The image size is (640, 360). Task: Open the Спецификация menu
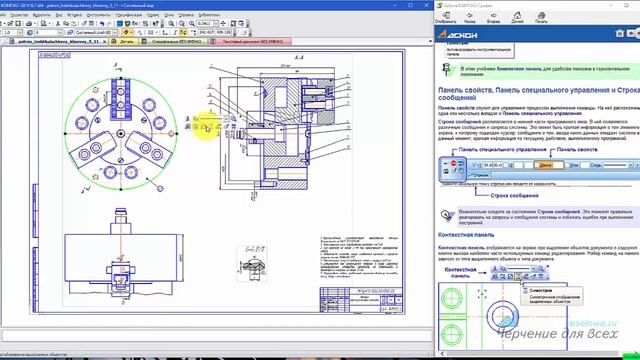[129, 15]
